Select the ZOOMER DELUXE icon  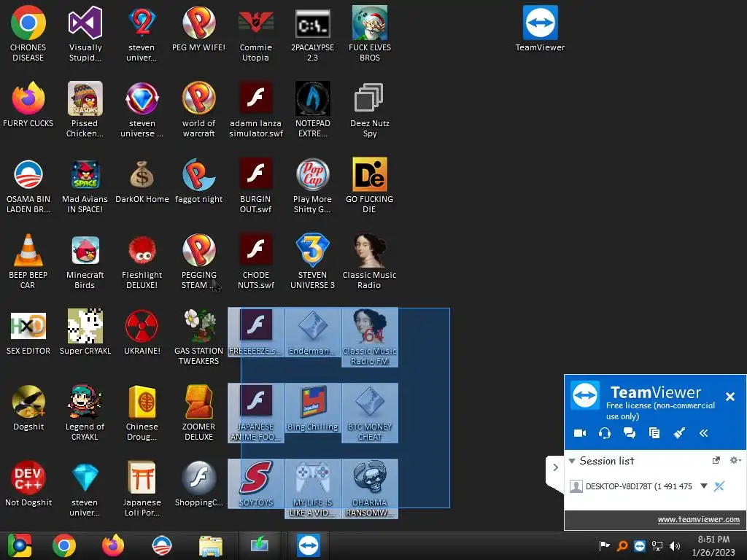point(198,413)
